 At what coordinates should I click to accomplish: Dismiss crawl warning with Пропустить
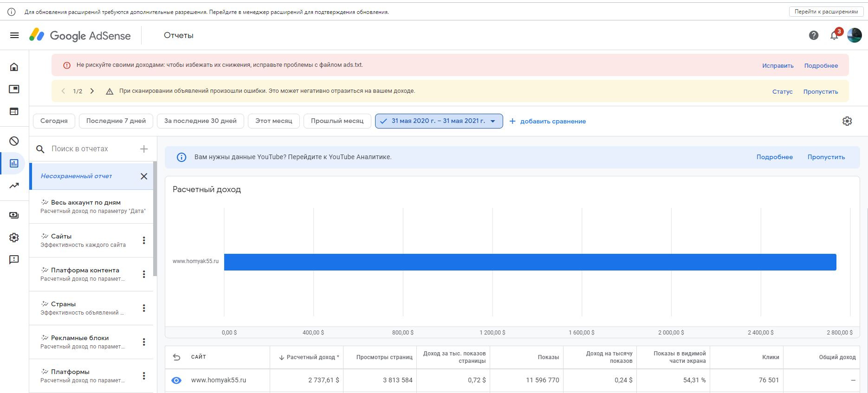[821, 91]
